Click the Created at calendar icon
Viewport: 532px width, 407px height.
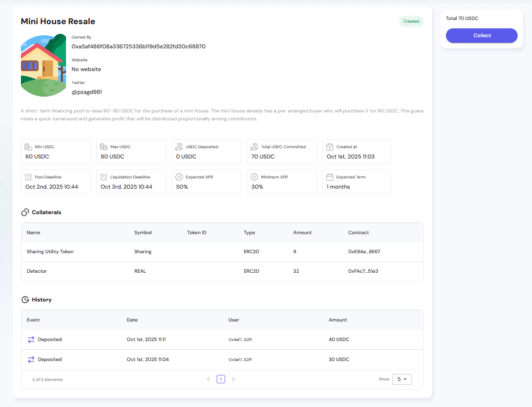tap(330, 147)
